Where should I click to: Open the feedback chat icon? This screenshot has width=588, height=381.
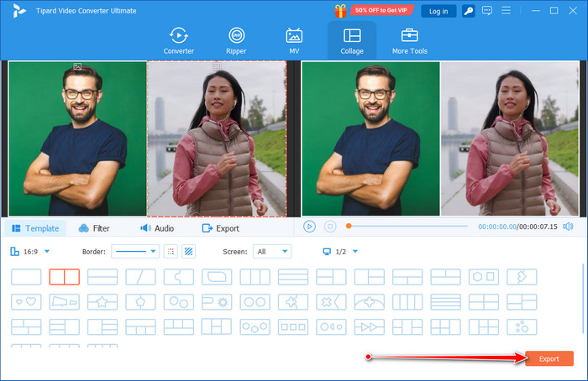pyautogui.click(x=487, y=10)
